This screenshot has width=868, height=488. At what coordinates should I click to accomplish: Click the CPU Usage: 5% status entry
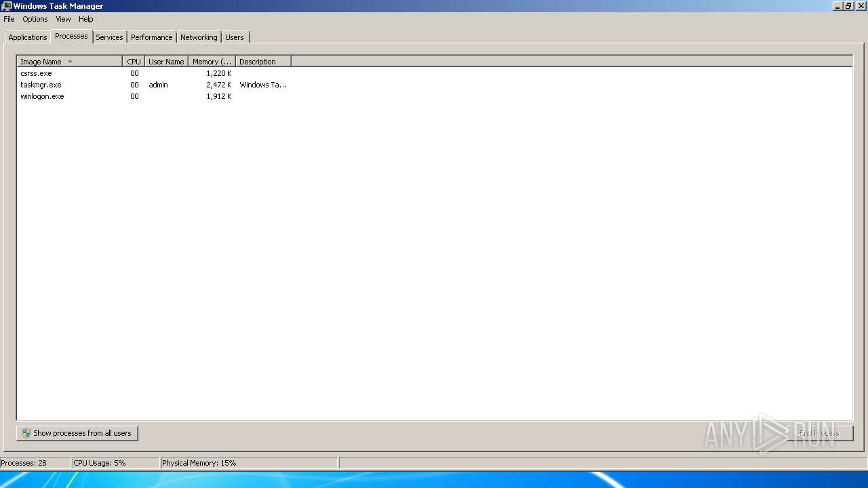(x=115, y=463)
